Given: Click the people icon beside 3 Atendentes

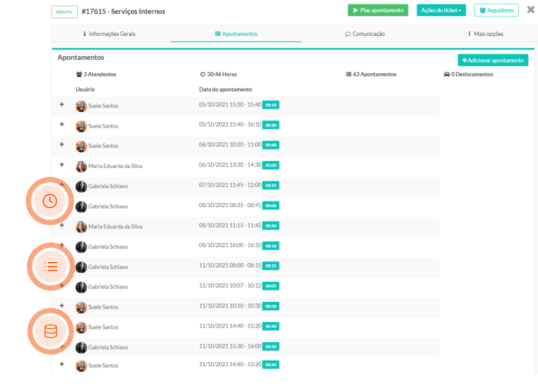Looking at the screenshot, I should 79,74.
